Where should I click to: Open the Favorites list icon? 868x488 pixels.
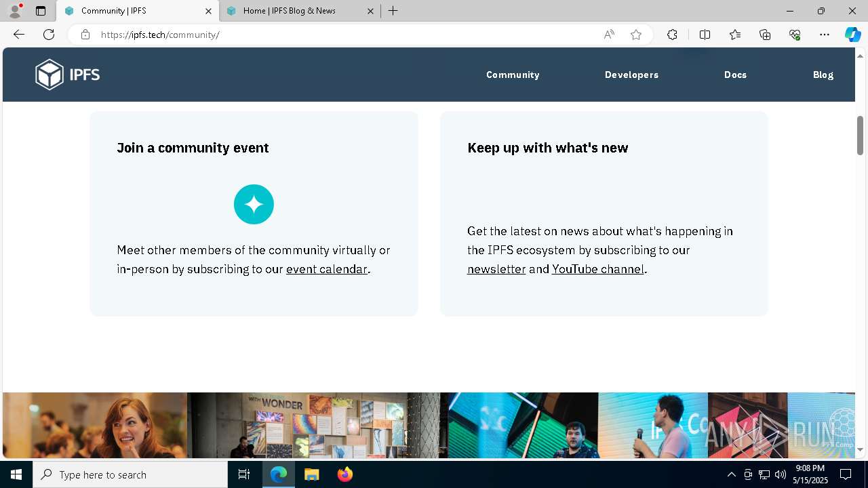(x=735, y=35)
